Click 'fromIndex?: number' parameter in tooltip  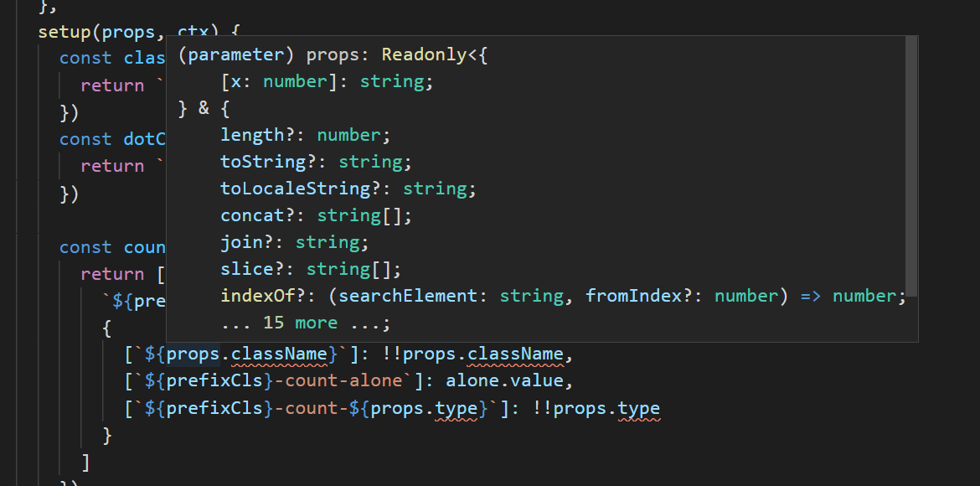pos(682,296)
